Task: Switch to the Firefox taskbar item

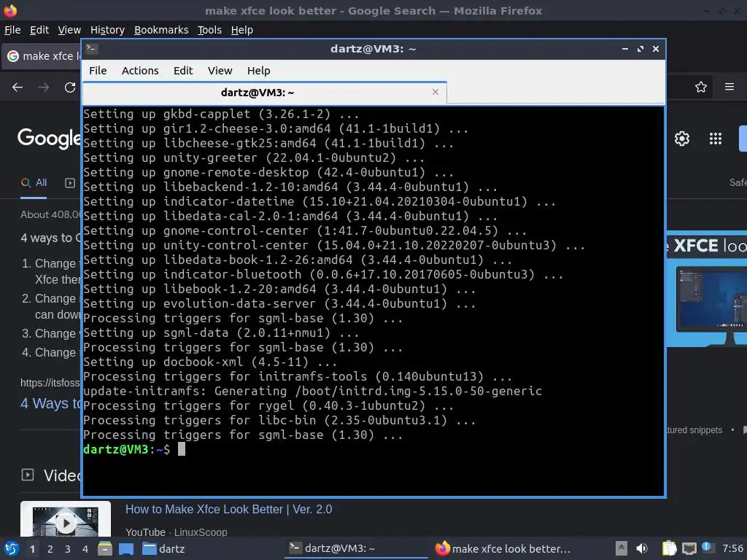Action: pyautogui.click(x=503, y=548)
